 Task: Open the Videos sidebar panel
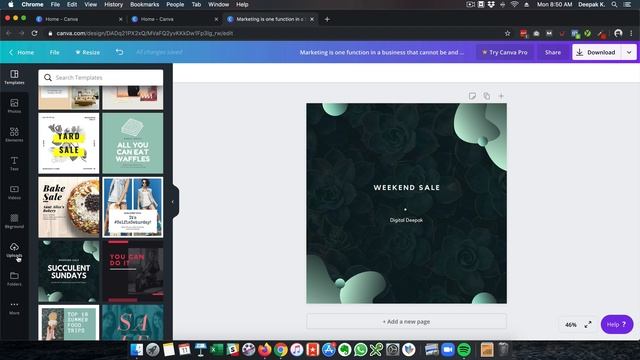[x=14, y=192]
